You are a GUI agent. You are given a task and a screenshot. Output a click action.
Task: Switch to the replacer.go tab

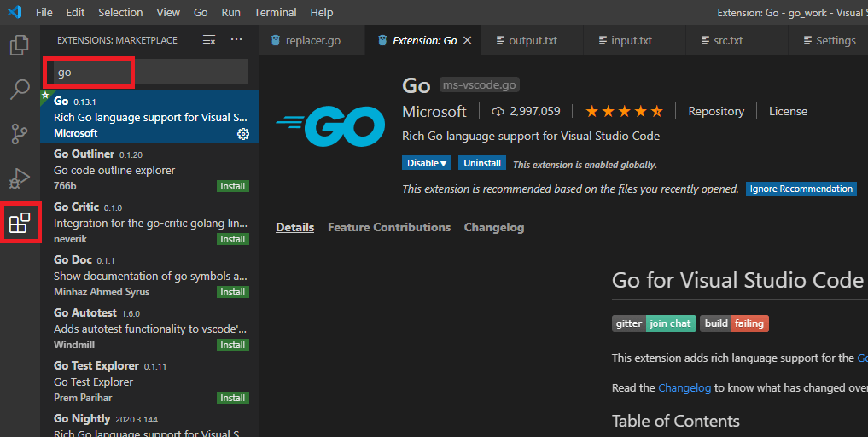pos(312,40)
